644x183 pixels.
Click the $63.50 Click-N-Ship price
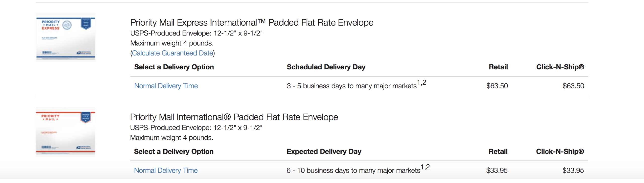coord(573,86)
